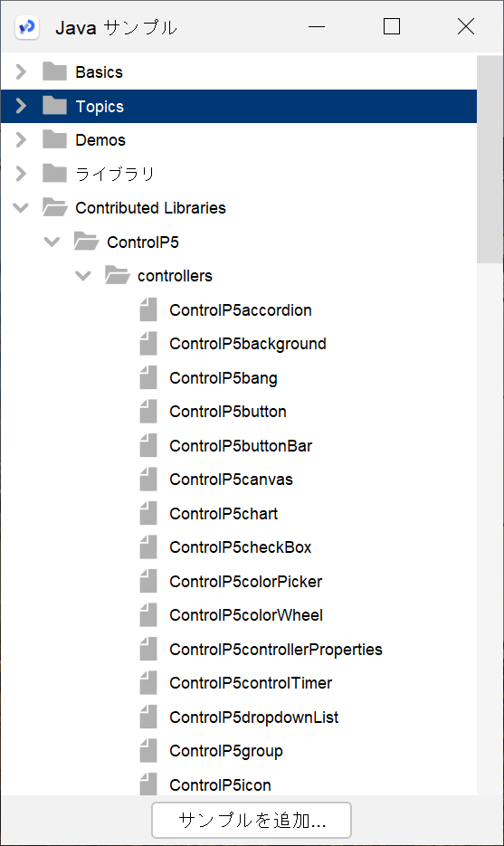The image size is (504, 846).
Task: Click the controllers open folder icon
Action: point(118,275)
